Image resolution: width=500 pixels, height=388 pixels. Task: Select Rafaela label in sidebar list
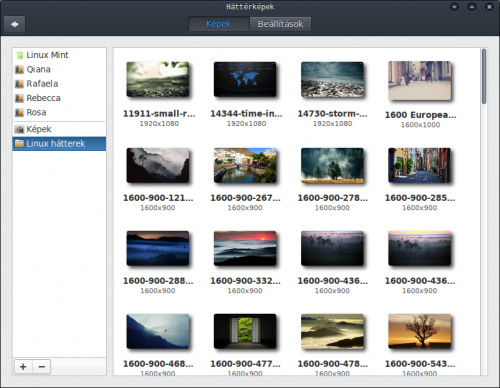point(42,84)
